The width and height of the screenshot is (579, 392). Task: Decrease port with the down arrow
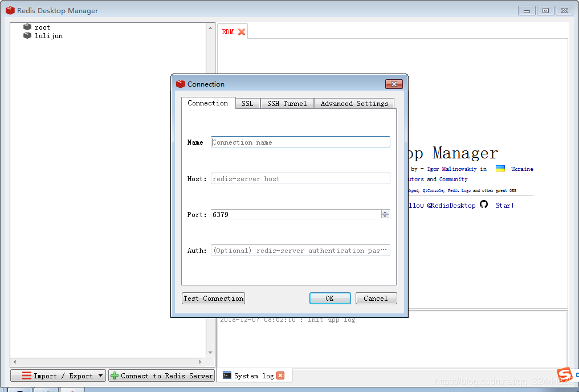385,217
